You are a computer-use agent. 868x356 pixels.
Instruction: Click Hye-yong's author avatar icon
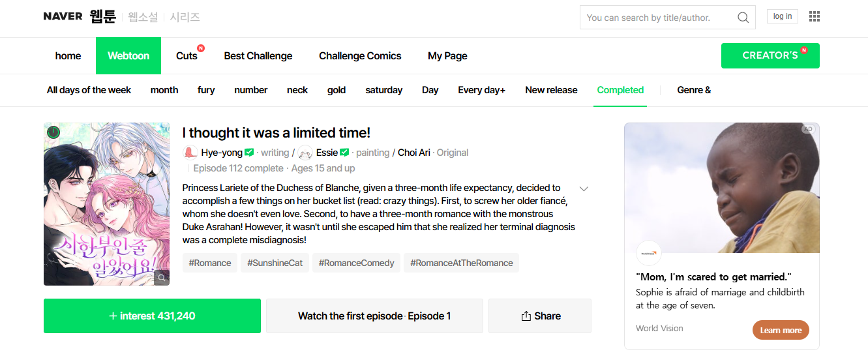[190, 153]
